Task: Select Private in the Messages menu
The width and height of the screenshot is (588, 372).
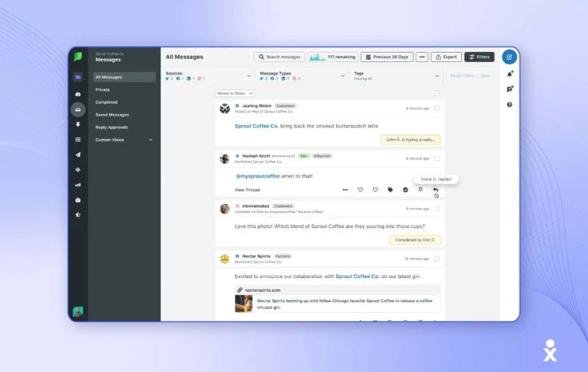Action: (102, 90)
